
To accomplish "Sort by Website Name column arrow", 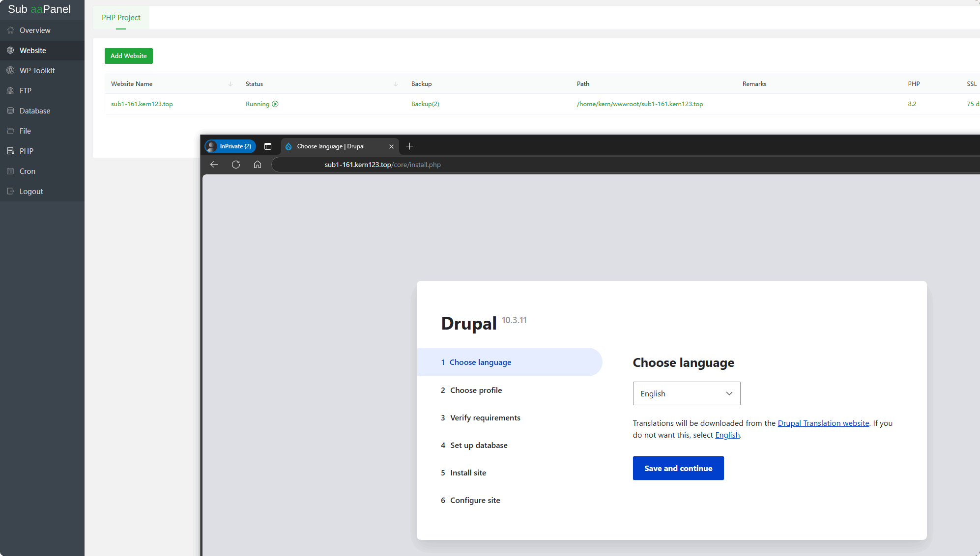I will pos(231,84).
